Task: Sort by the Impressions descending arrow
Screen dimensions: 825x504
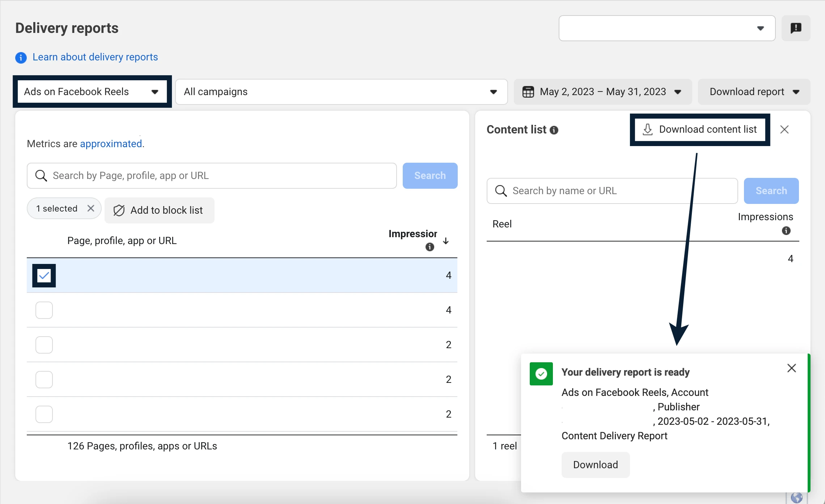Action: (446, 241)
